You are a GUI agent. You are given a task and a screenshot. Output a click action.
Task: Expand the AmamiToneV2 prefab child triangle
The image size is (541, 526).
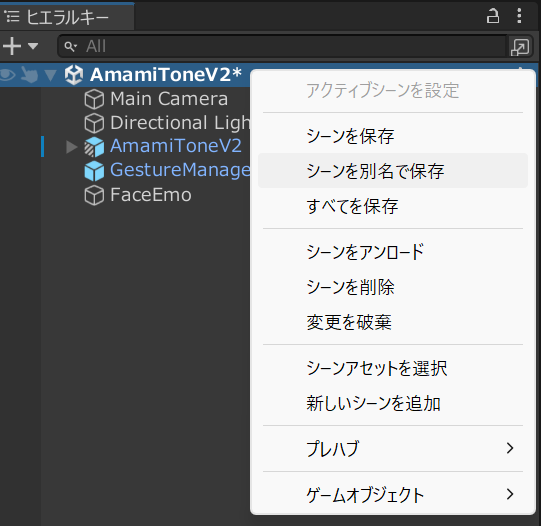[x=71, y=147]
